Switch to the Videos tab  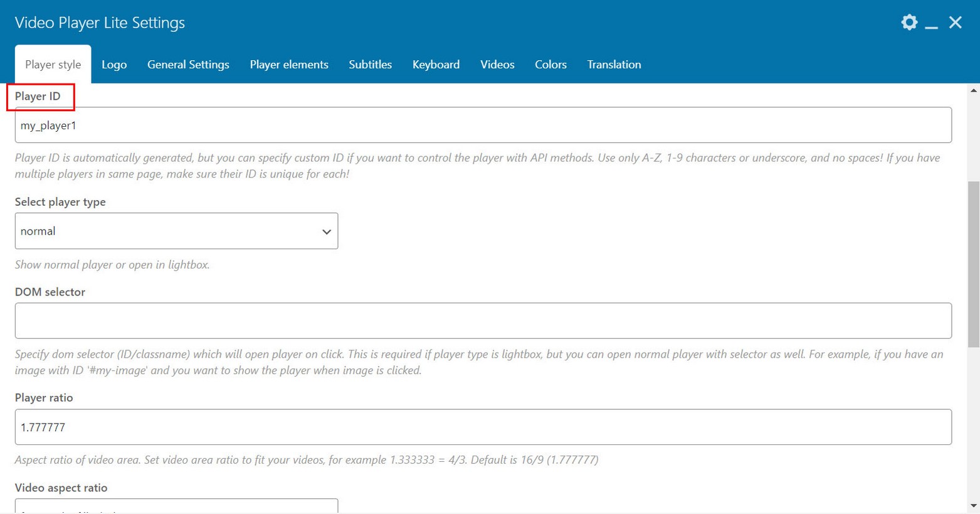497,65
